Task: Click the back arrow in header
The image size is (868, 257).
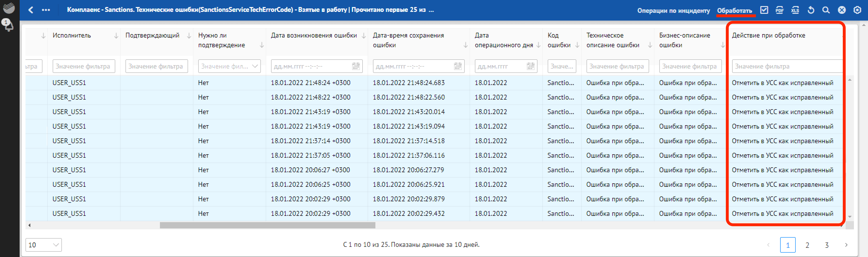Action: (31, 10)
